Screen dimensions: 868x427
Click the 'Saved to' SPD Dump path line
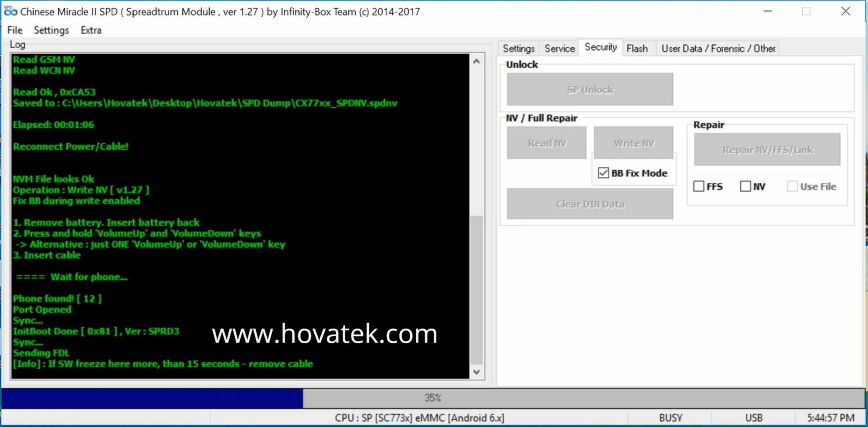pos(205,103)
